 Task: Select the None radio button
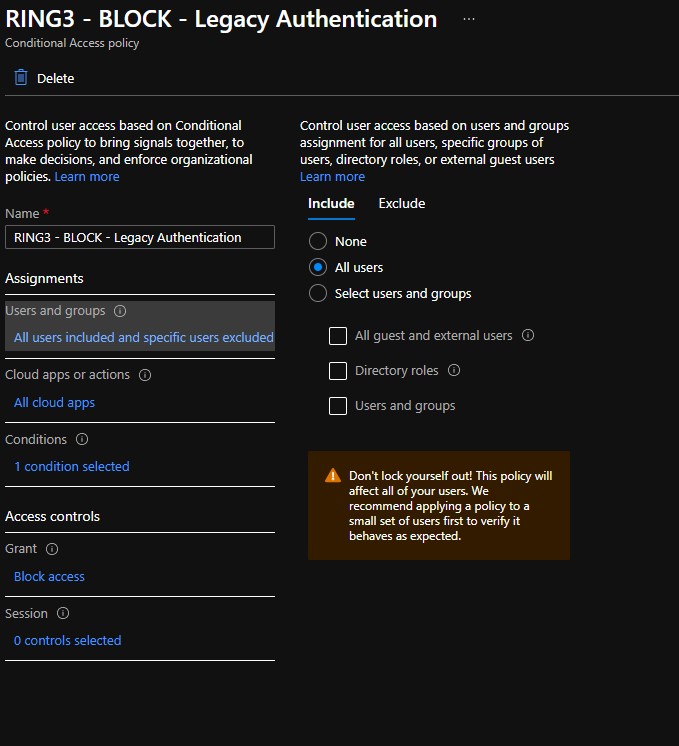click(318, 241)
